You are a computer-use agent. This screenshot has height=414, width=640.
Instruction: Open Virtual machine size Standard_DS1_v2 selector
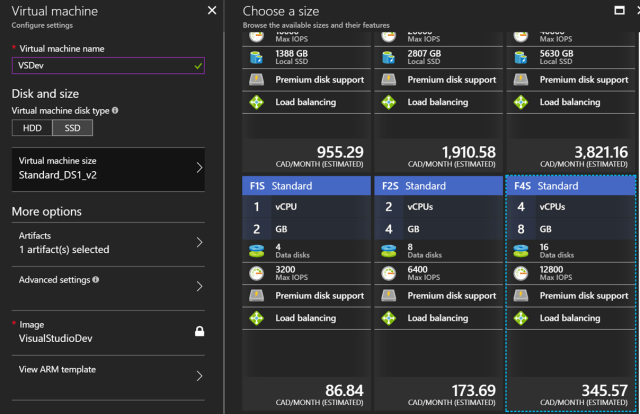[108, 167]
